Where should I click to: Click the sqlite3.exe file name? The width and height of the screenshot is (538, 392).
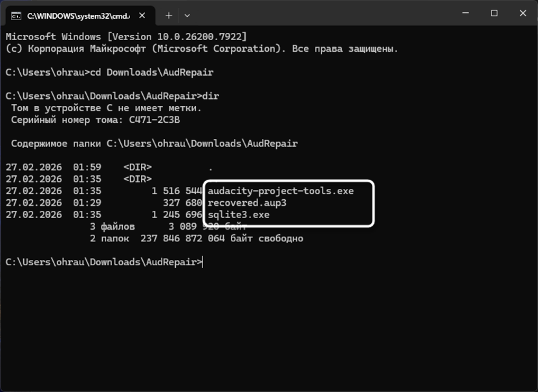239,215
